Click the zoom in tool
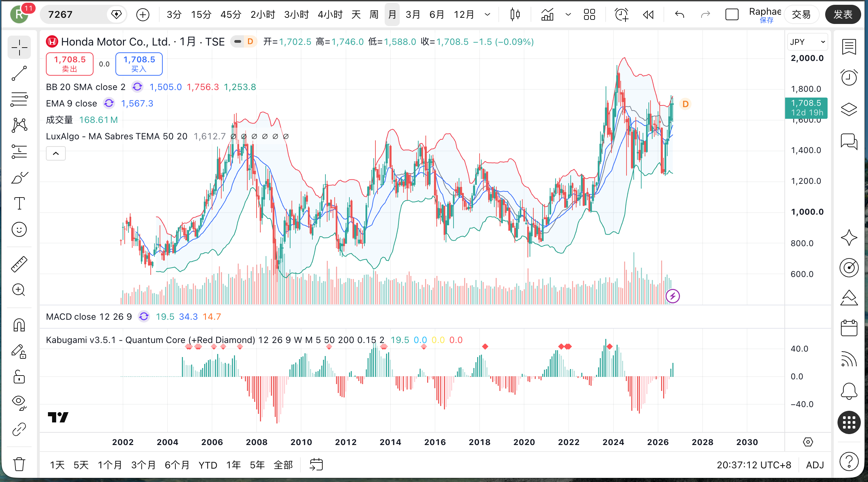The height and width of the screenshot is (482, 868). 19,290
